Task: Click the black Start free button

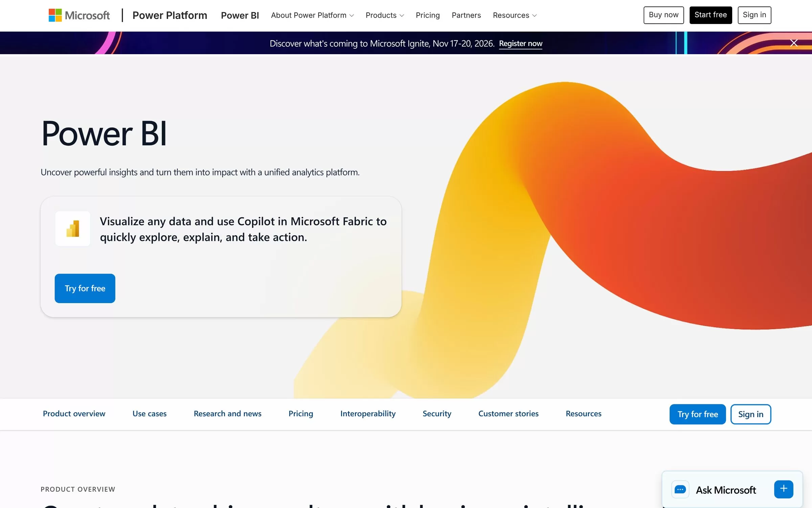Action: (x=710, y=15)
